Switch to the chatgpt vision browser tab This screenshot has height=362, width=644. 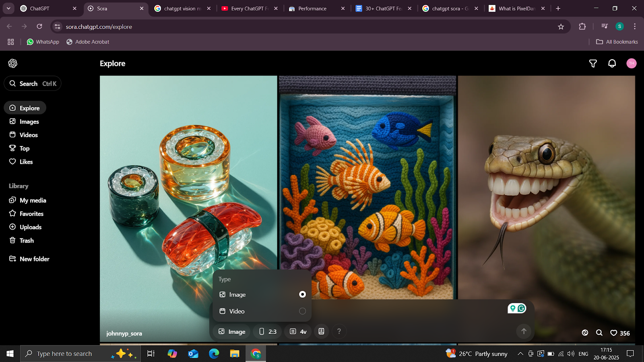(x=182, y=8)
